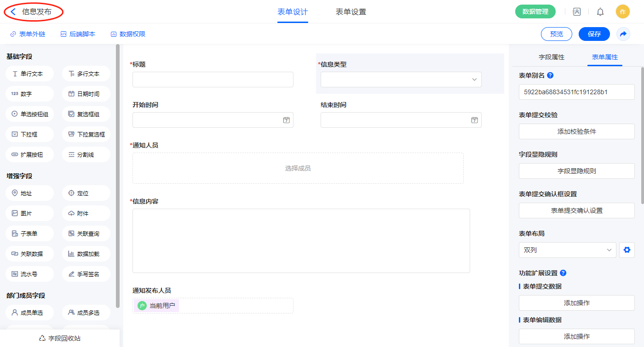Screen dimensions: 644x347
Task: Click the back arrow beside 信息发布
Action: pos(13,12)
